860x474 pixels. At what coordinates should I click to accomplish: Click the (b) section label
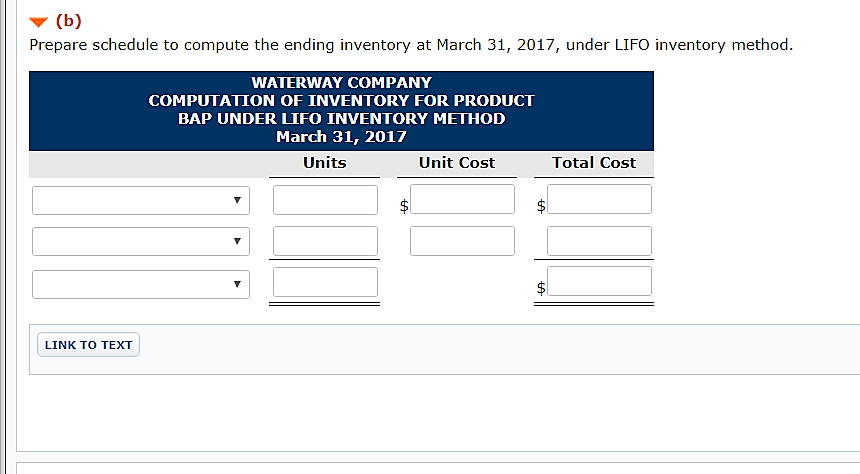point(69,22)
